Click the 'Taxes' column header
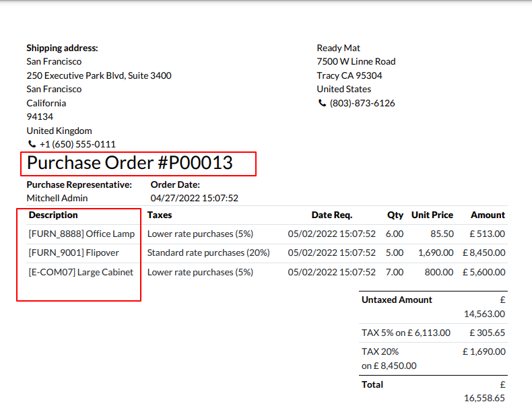532x412 pixels. (x=160, y=215)
